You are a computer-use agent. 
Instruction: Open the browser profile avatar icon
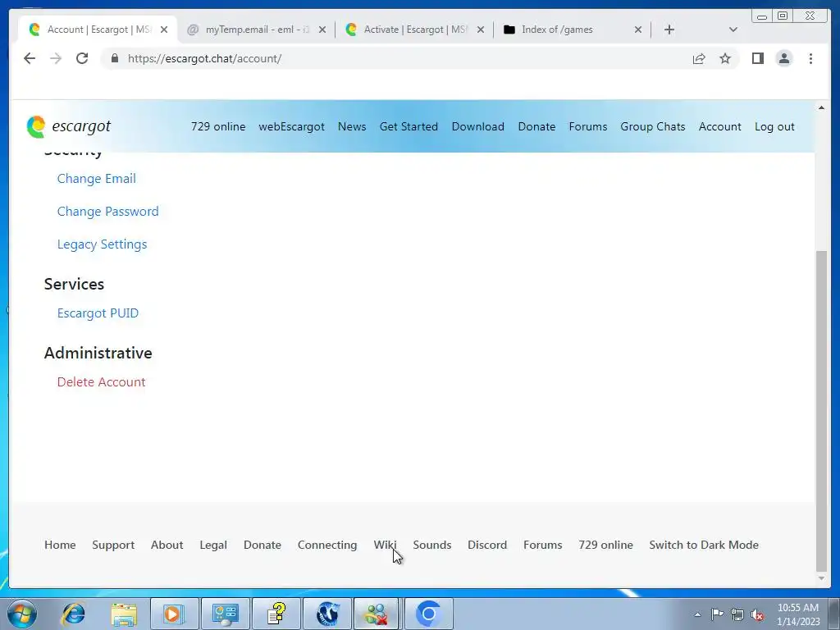(x=783, y=58)
